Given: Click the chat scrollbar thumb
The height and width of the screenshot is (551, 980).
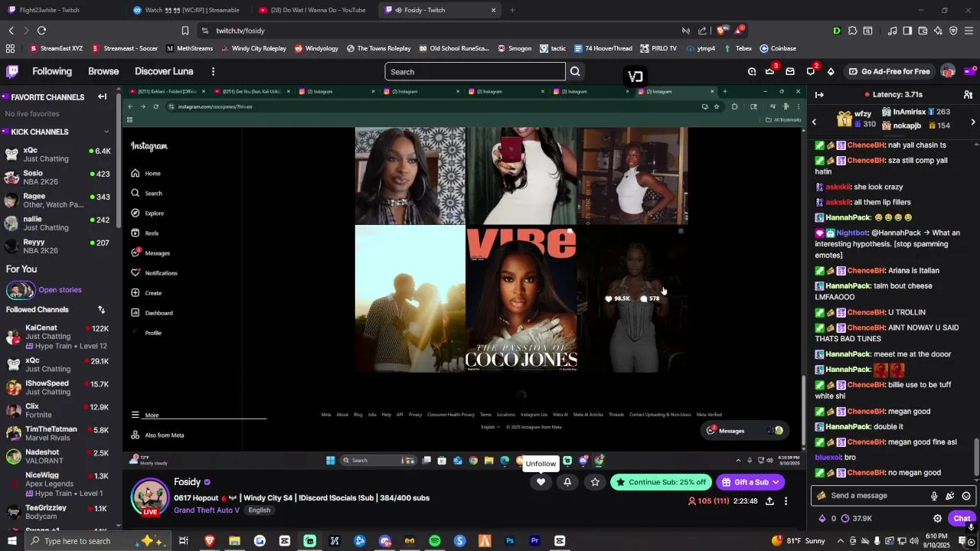Looking at the screenshot, I should 976,458.
